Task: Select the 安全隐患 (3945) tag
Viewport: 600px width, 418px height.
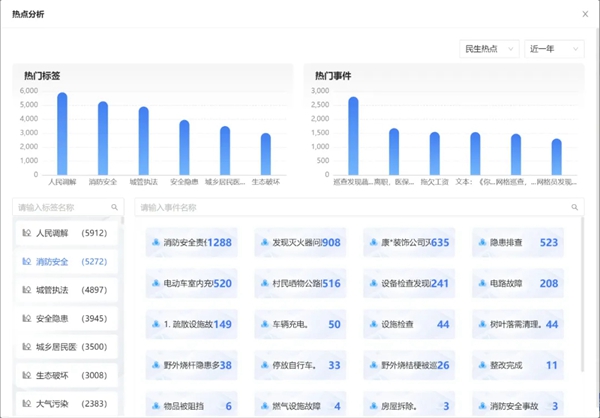Action: point(67,318)
